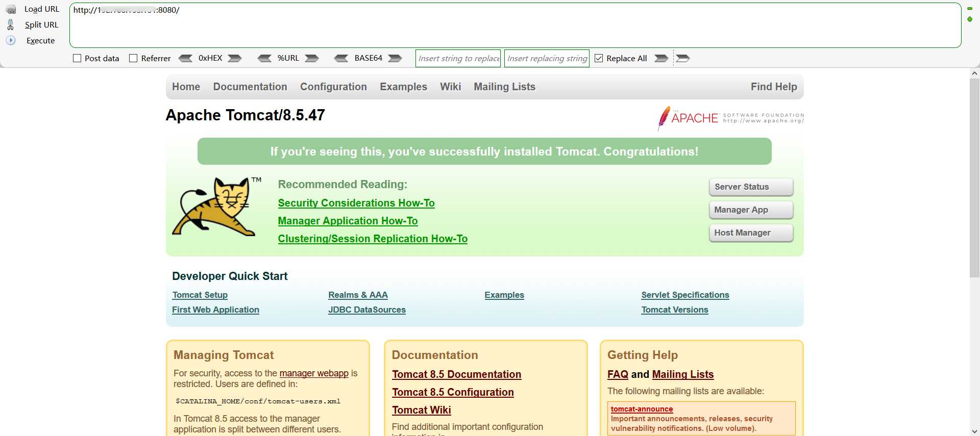980x436 pixels.
Task: Open the First Web Application link
Action: [215, 310]
